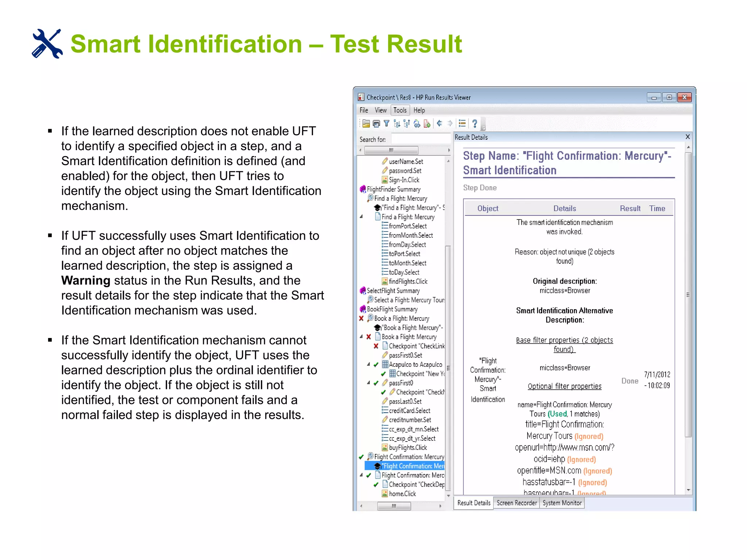Screen dimensions: 747x560
Task: Click the red X status on Checkpoint CheckLink
Action: (376, 346)
